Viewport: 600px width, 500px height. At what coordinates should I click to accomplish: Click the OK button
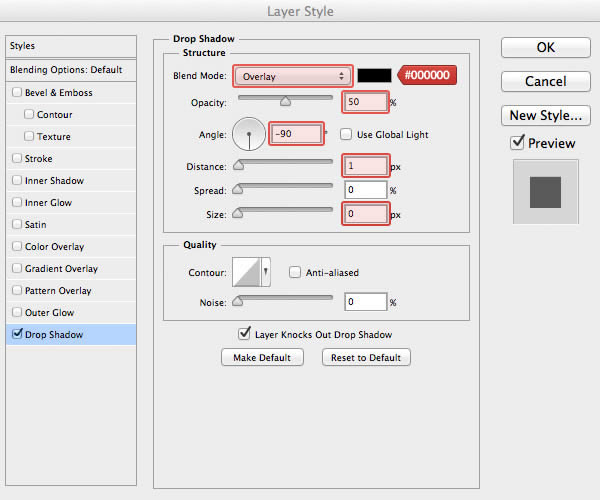(x=546, y=47)
